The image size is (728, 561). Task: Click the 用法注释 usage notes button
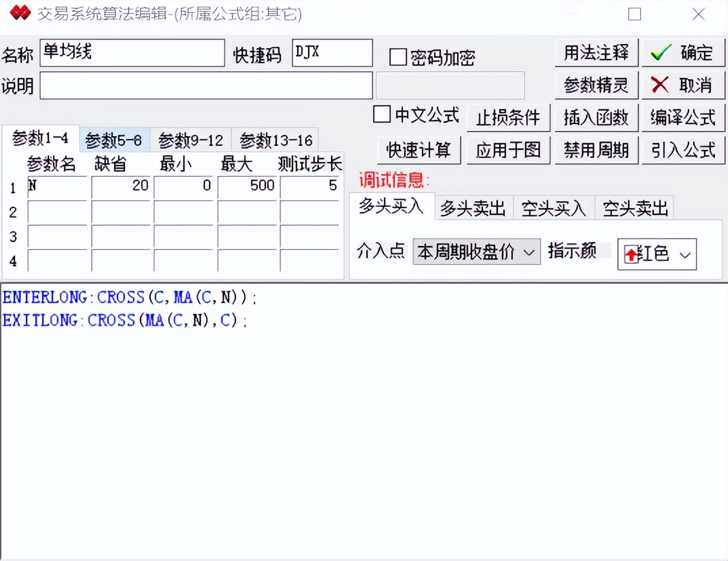click(x=596, y=53)
